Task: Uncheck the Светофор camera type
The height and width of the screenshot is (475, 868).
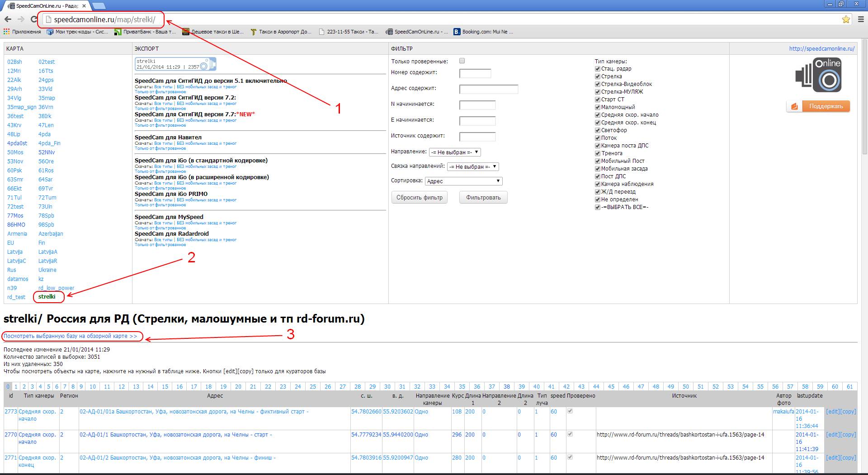Action: [598, 130]
